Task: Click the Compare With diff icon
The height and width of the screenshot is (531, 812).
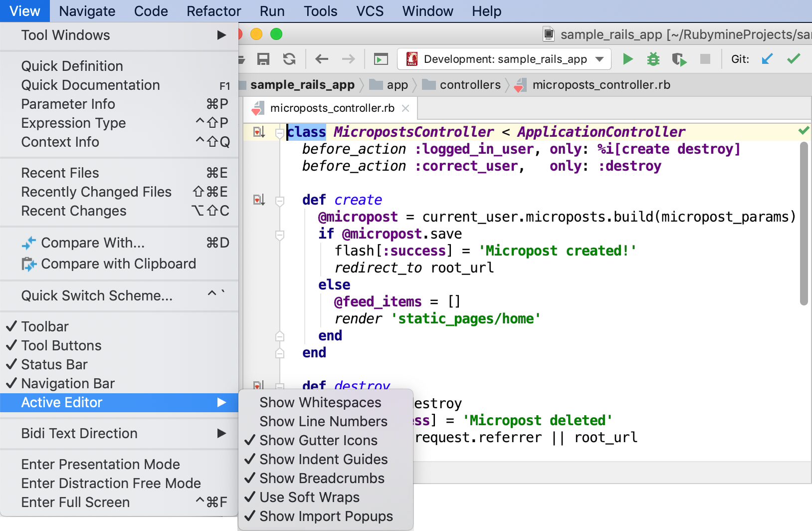Action: point(29,243)
